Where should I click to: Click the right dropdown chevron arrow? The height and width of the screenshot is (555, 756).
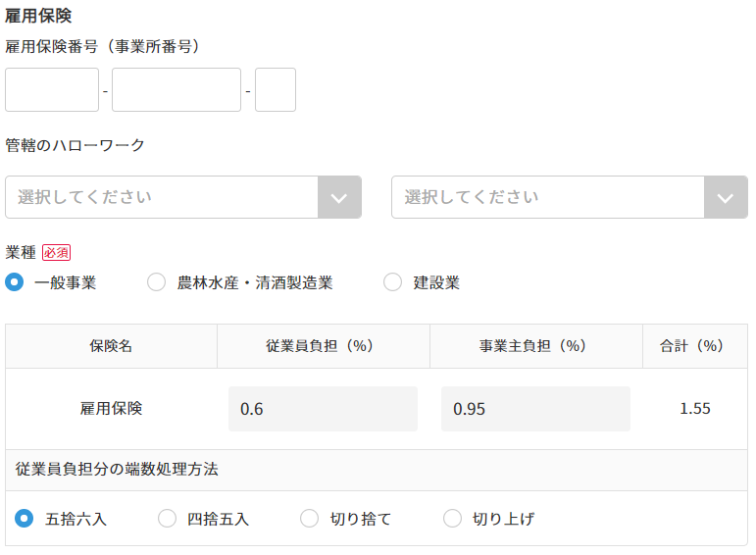pyautogui.click(x=726, y=197)
